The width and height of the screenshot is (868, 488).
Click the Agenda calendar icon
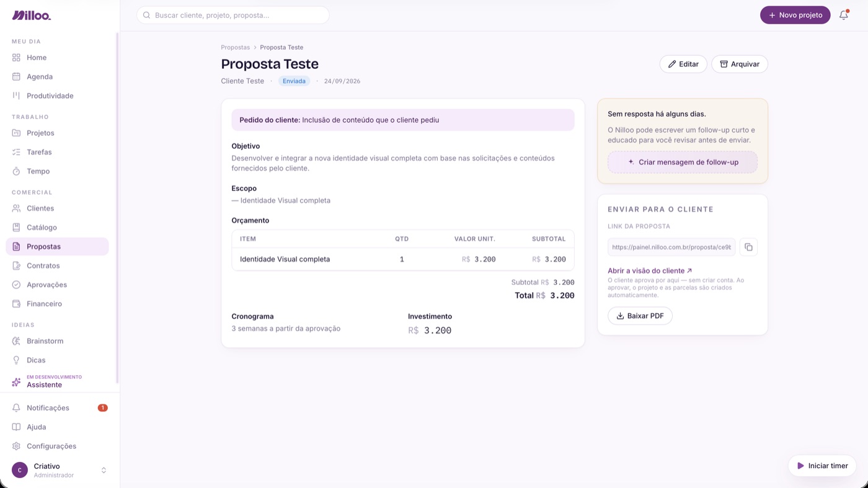[16, 77]
